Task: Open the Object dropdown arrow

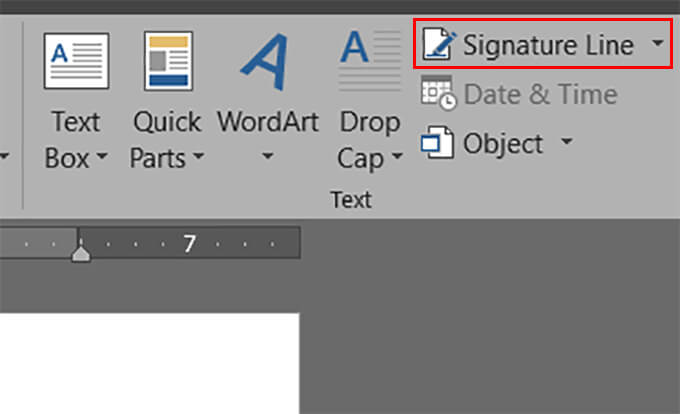Action: (x=566, y=143)
